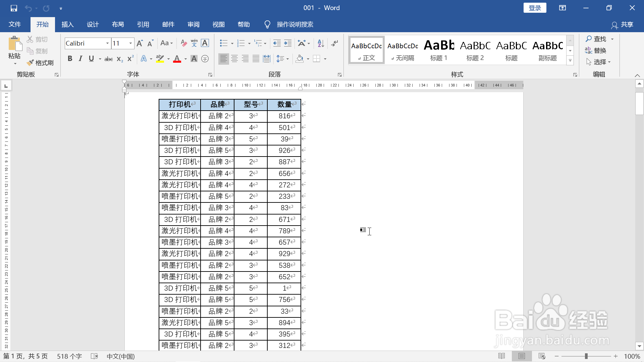Open the font size dropdown

(x=130, y=43)
